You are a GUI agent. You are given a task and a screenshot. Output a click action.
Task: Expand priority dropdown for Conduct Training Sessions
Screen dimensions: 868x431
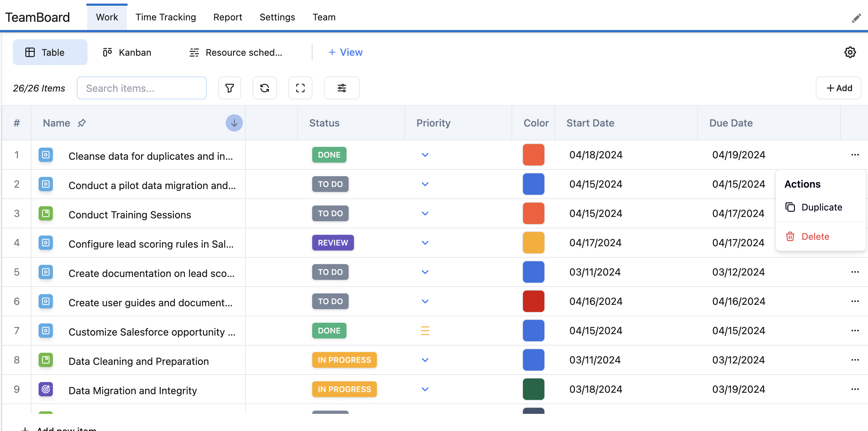[425, 213]
